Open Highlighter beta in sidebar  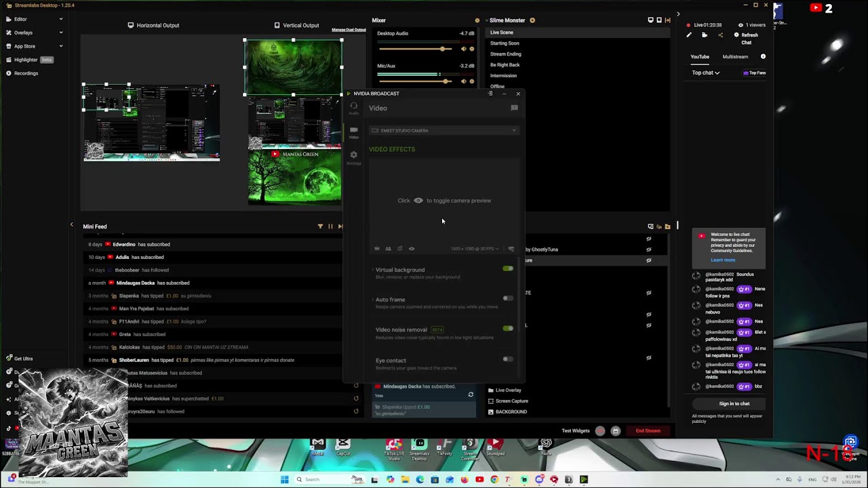pyautogui.click(x=30, y=60)
